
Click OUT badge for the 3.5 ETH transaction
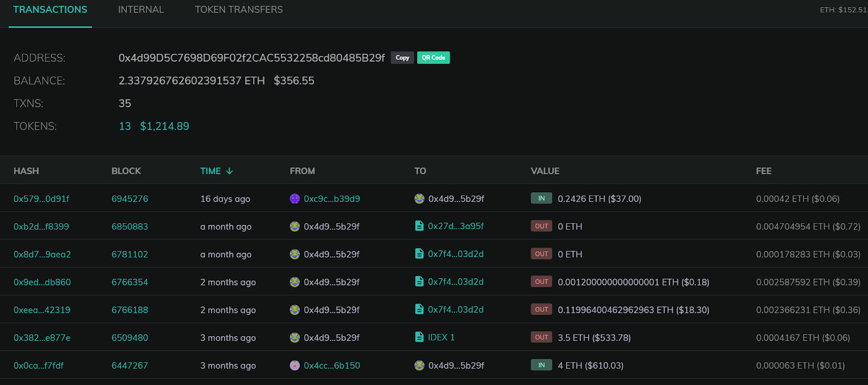pyautogui.click(x=541, y=337)
